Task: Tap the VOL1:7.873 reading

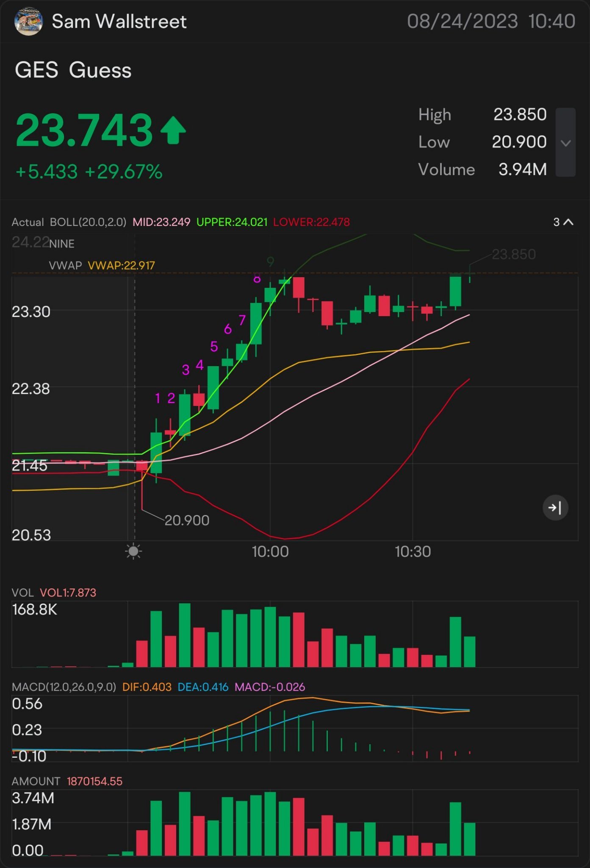Action: click(x=68, y=593)
